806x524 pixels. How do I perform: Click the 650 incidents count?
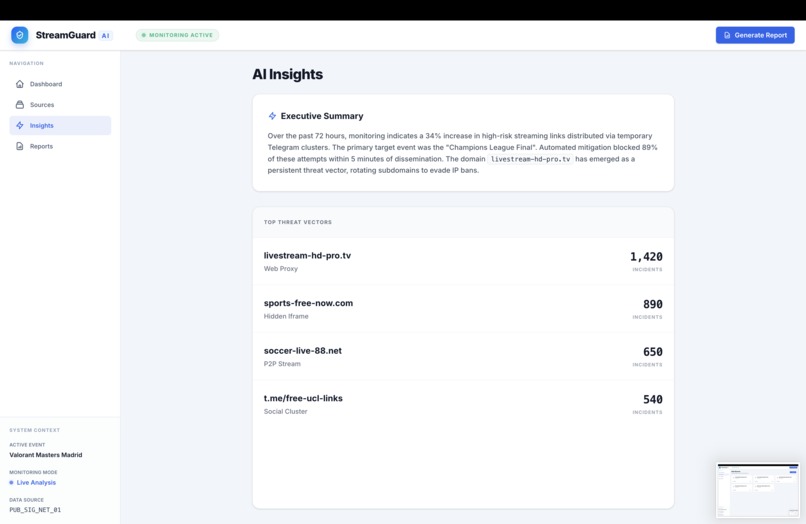pos(652,352)
